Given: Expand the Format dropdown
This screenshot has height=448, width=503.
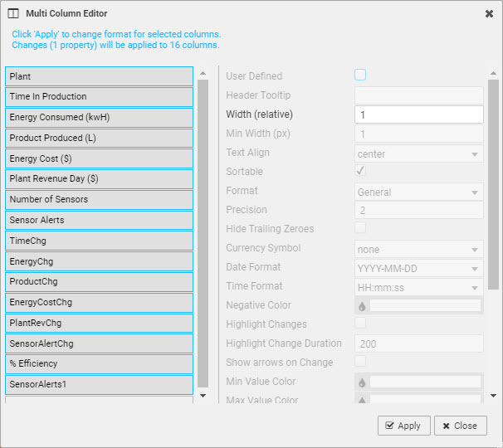Looking at the screenshot, I should click(x=418, y=192).
